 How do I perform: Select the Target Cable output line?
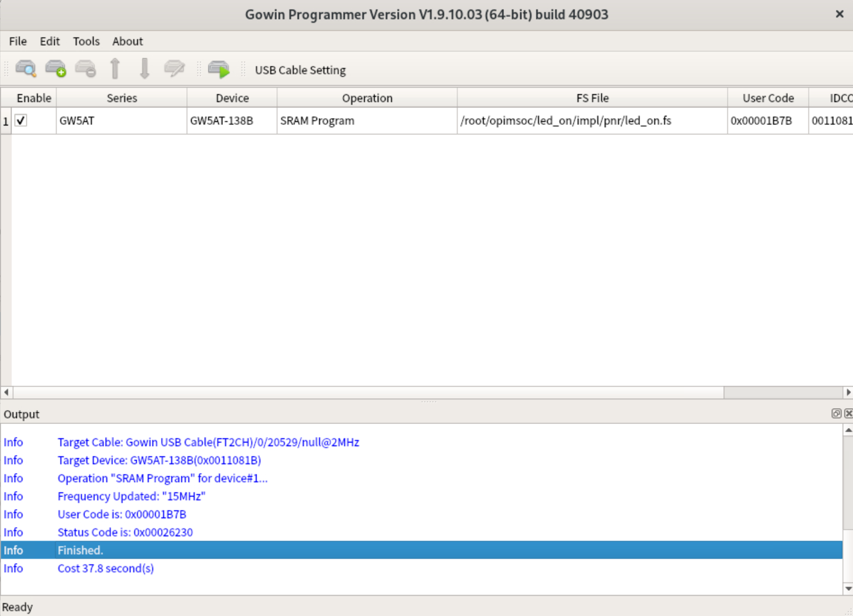[422, 442]
